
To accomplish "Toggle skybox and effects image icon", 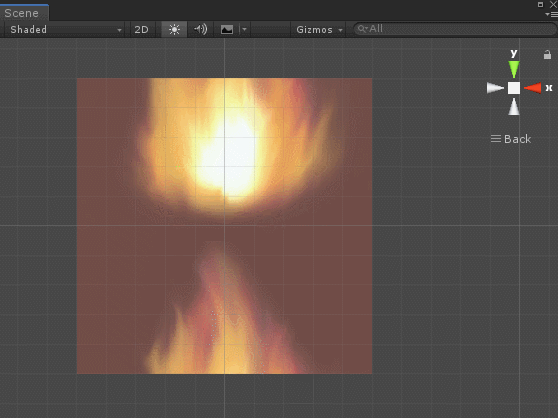I will pos(227,30).
